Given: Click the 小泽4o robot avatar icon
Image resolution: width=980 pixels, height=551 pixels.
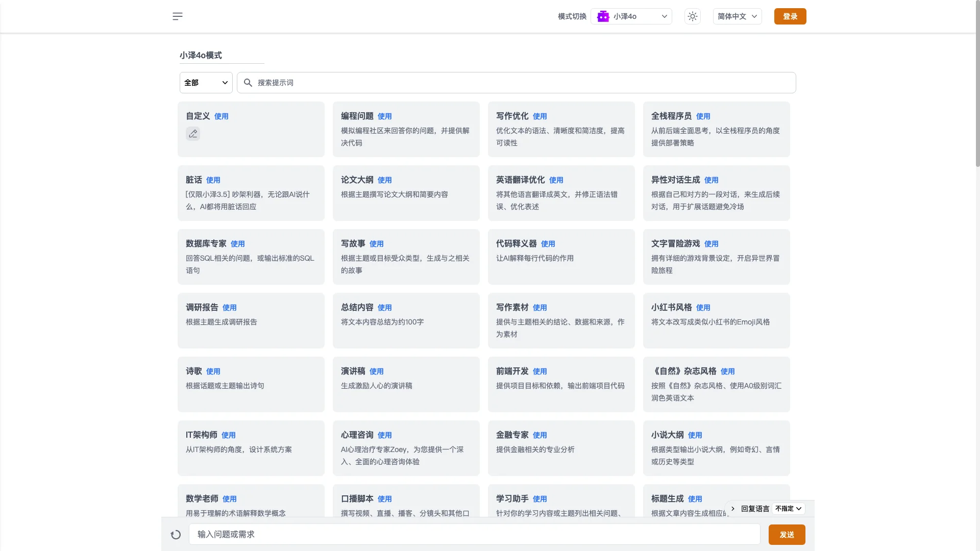Looking at the screenshot, I should [x=603, y=16].
